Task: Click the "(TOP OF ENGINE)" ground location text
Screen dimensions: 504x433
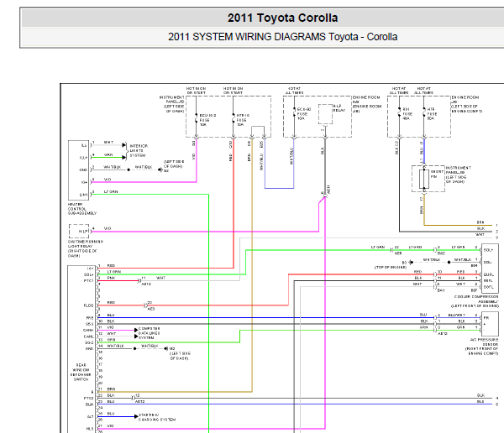Action: [391, 267]
